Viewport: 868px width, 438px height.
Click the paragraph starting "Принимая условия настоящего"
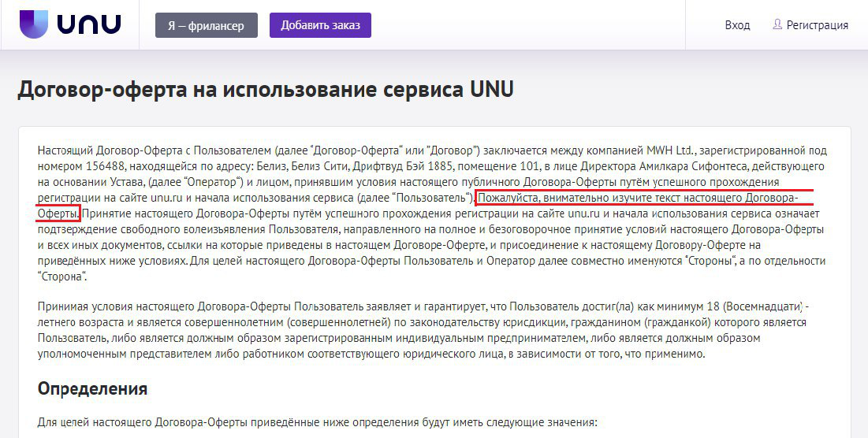(x=425, y=330)
